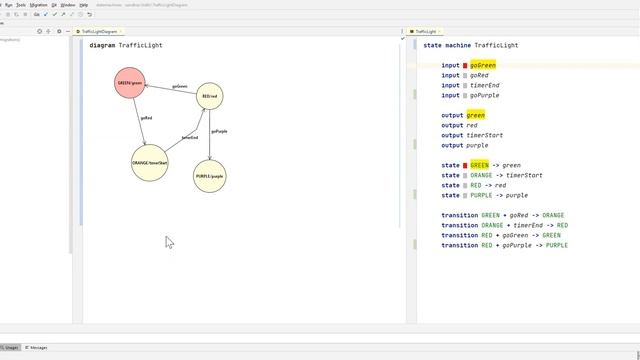Click 'purple' in the output list
Screen dimensions: 640x360
pyautogui.click(x=477, y=145)
